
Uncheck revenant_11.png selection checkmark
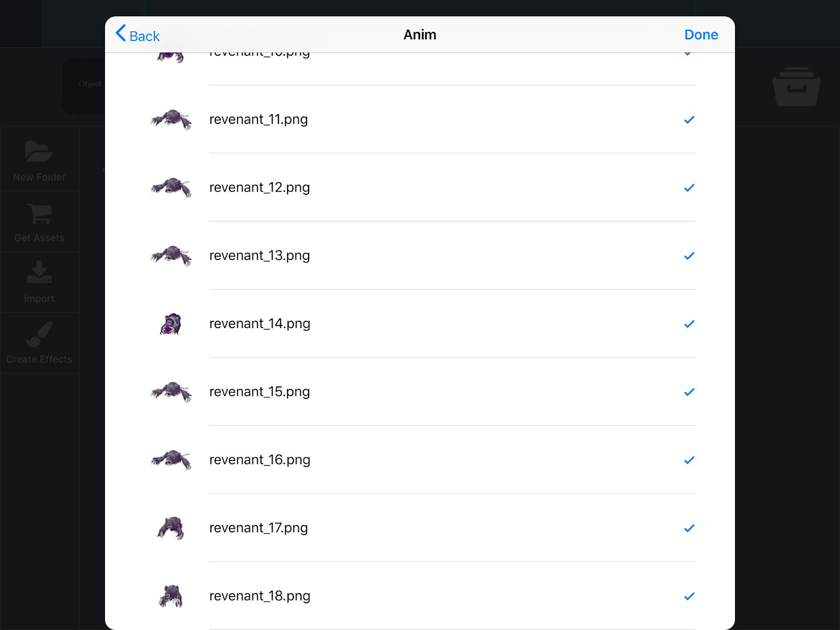tap(689, 119)
